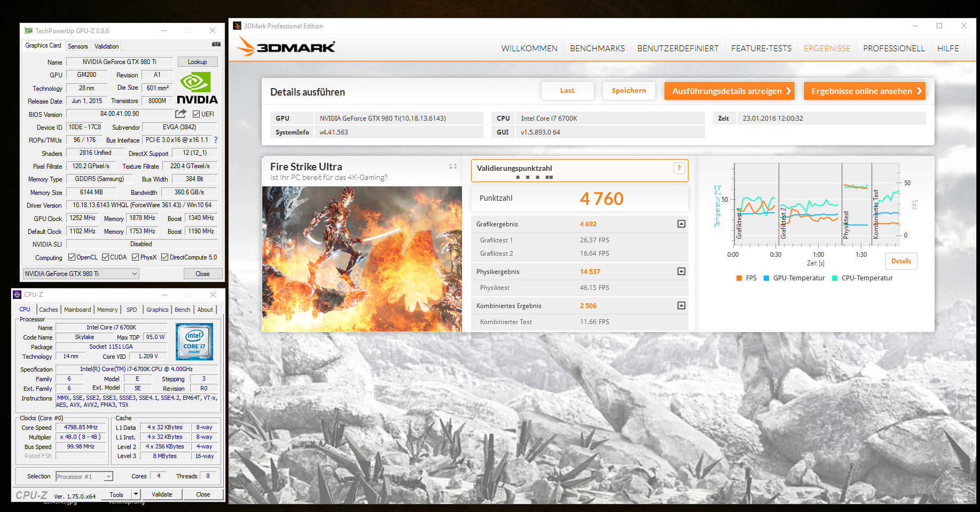Collapse the Kombiniertes Ergebnis section

point(681,305)
